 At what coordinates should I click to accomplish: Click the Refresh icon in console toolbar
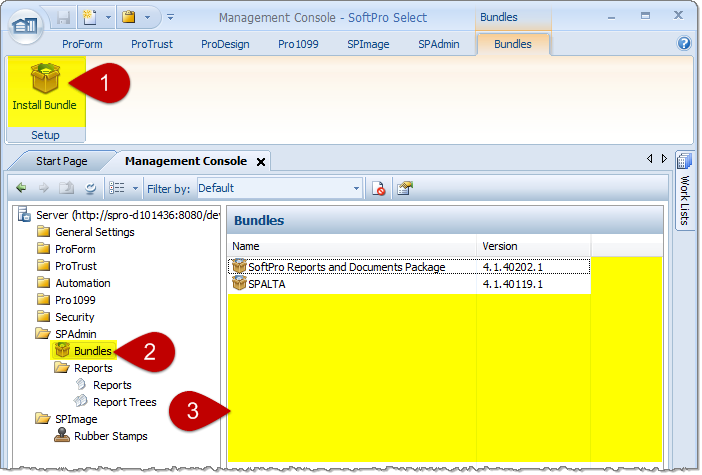(x=90, y=188)
